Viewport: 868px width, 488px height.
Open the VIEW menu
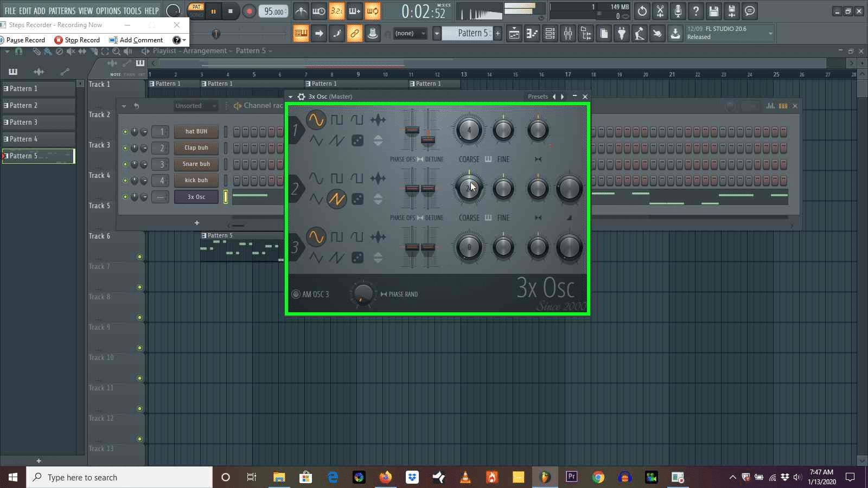(86, 11)
